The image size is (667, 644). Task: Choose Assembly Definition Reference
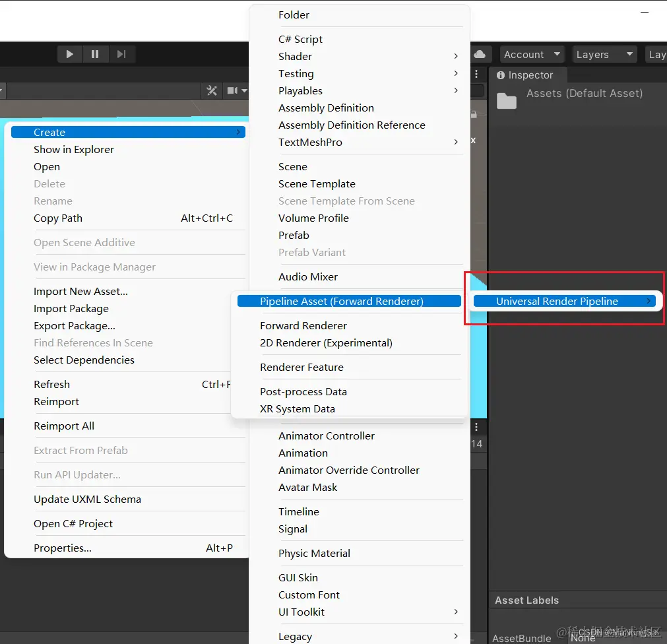(x=360, y=125)
